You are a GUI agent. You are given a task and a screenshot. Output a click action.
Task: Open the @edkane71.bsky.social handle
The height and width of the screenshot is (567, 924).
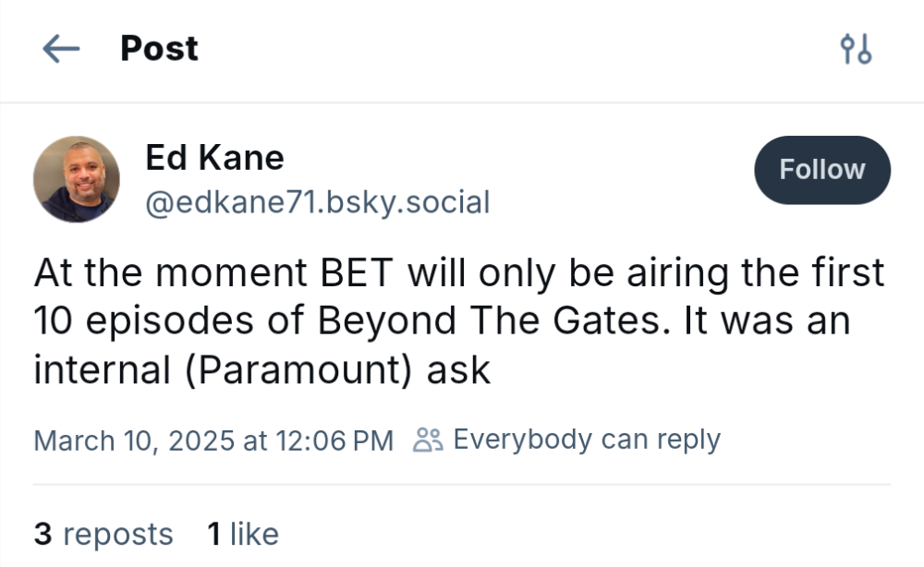pos(317,201)
